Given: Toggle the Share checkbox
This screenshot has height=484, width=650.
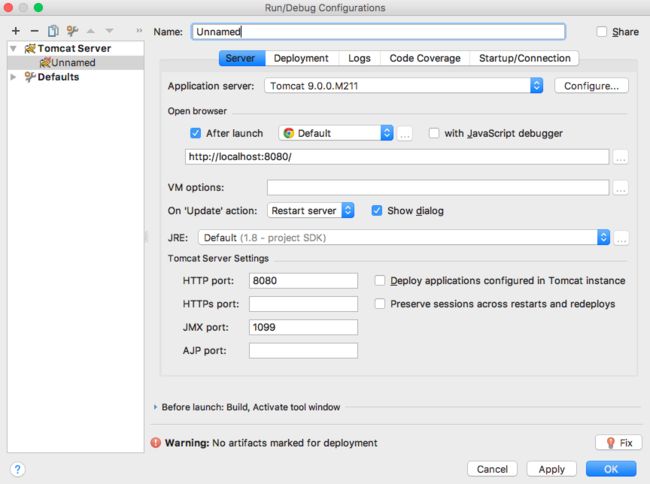Looking at the screenshot, I should [x=601, y=32].
